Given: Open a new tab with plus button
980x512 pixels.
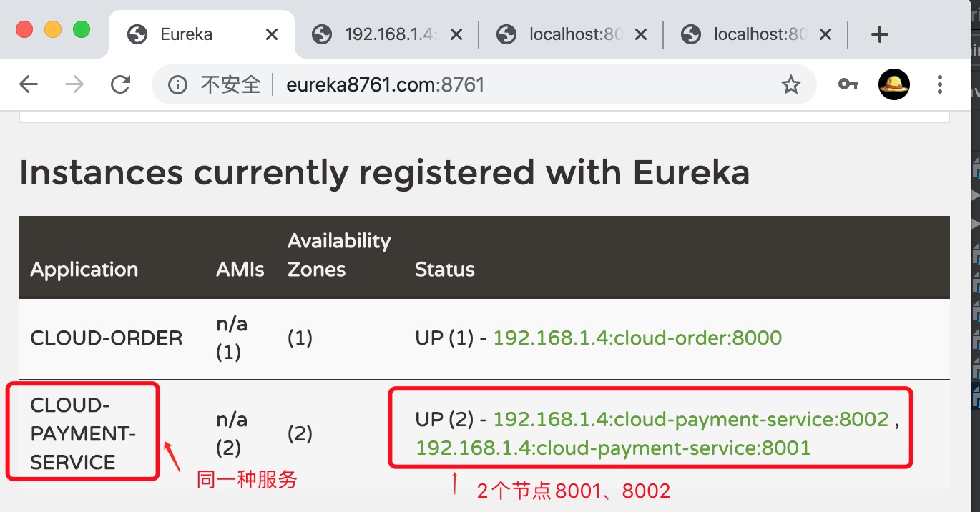Looking at the screenshot, I should pos(880,34).
